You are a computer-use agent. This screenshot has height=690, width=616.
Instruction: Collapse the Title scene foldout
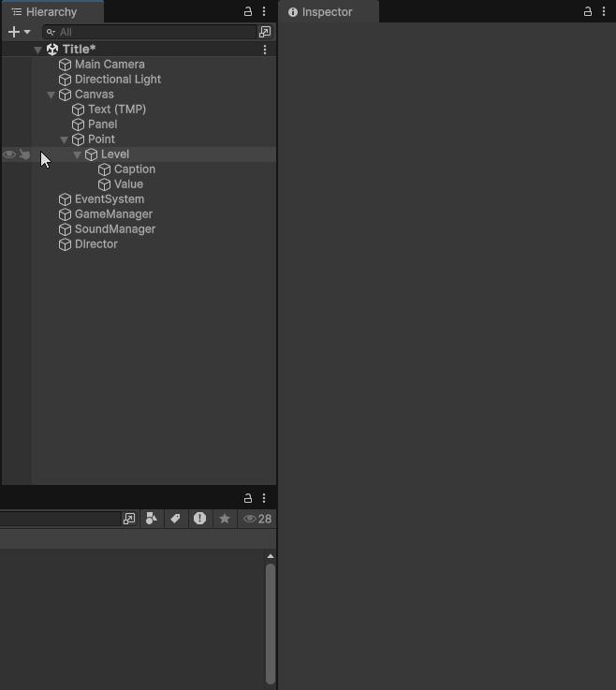37,50
